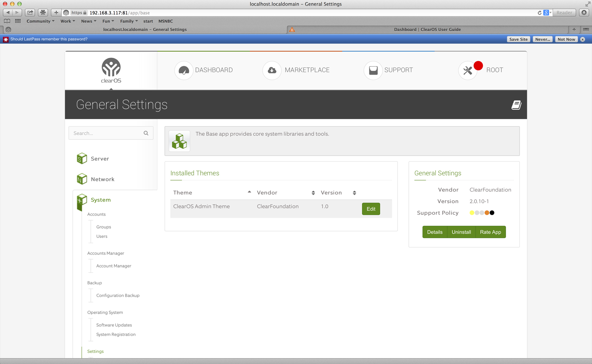The height and width of the screenshot is (364, 592).
Task: Click the black support policy dot
Action: (492, 213)
